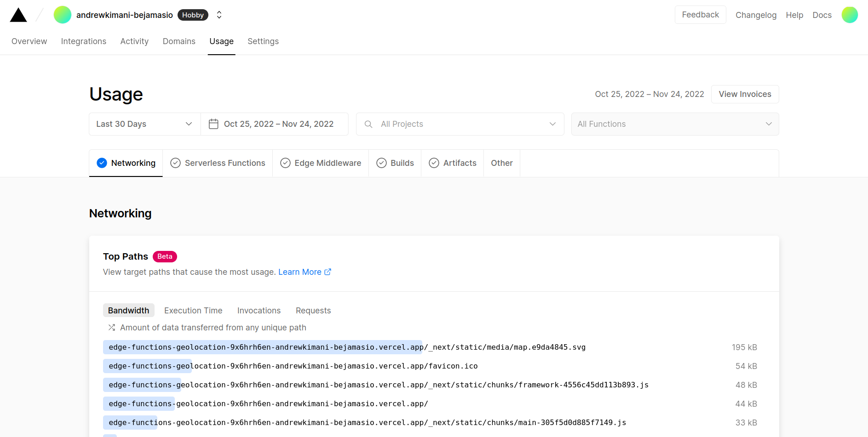Switch to Builds usage tab

395,163
